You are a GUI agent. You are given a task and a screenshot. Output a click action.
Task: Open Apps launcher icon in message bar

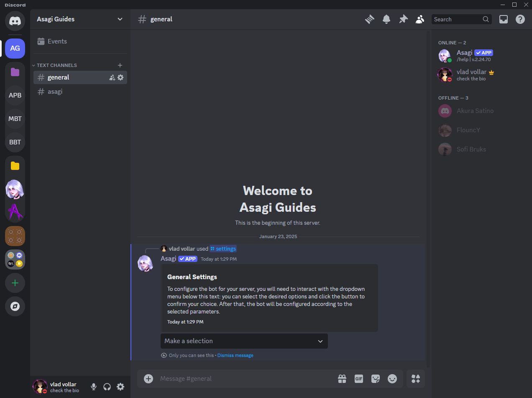coord(416,379)
